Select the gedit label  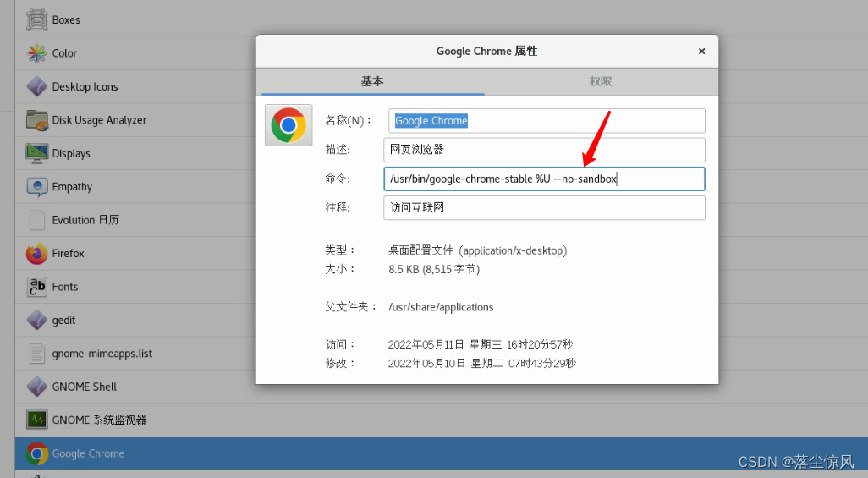(63, 320)
